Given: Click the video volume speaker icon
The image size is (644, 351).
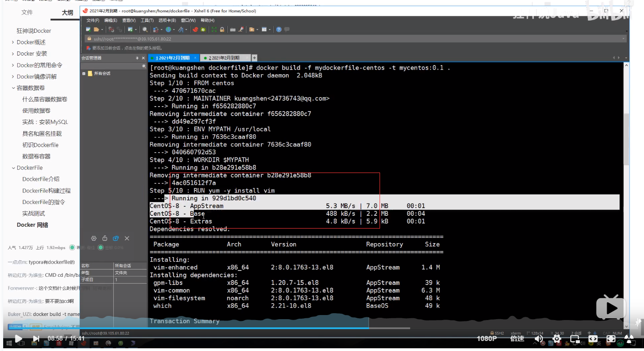Looking at the screenshot, I should (539, 339).
